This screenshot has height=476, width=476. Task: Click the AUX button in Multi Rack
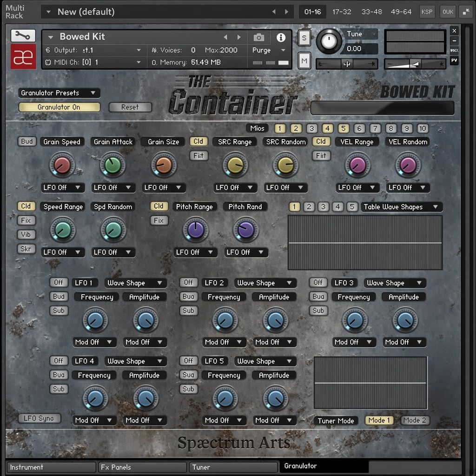click(x=448, y=12)
